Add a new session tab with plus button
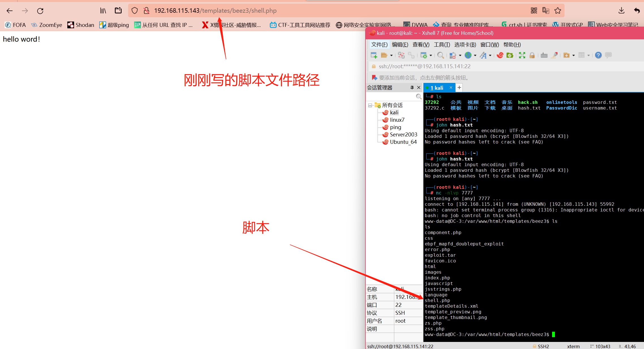 point(459,88)
